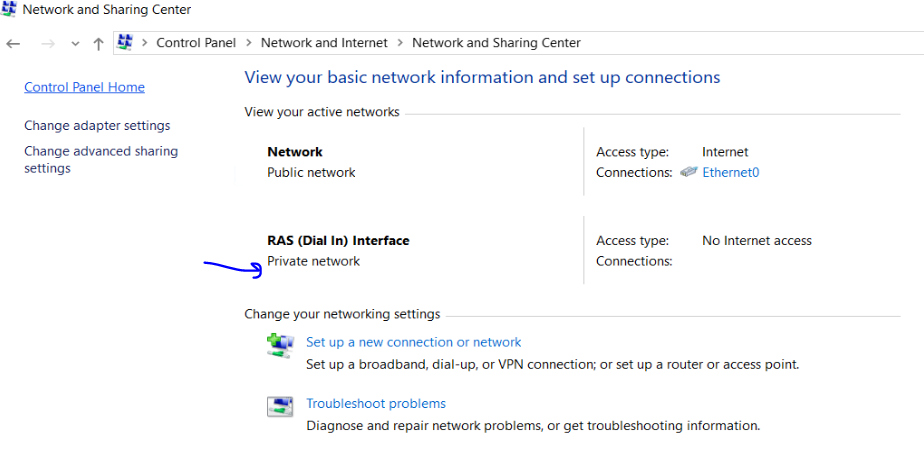The height and width of the screenshot is (471, 924).
Task: Click the Troubleshoot problems icon
Action: [280, 407]
